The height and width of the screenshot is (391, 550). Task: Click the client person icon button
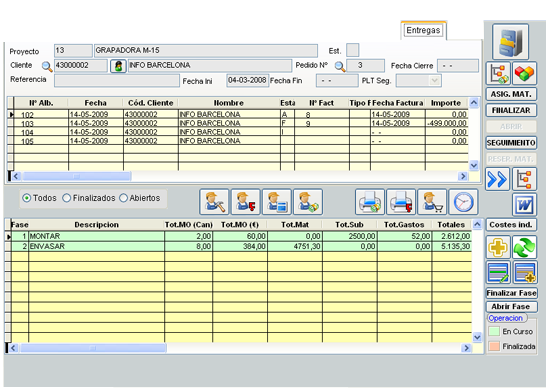click(118, 66)
